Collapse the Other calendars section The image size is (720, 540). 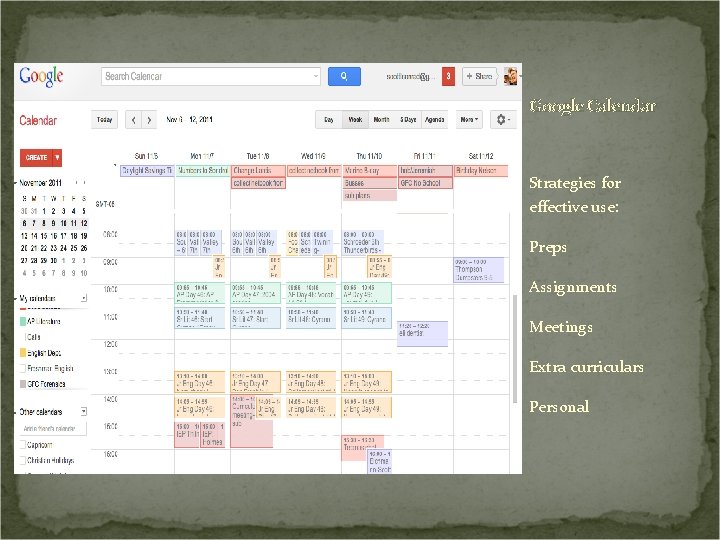pos(16,412)
